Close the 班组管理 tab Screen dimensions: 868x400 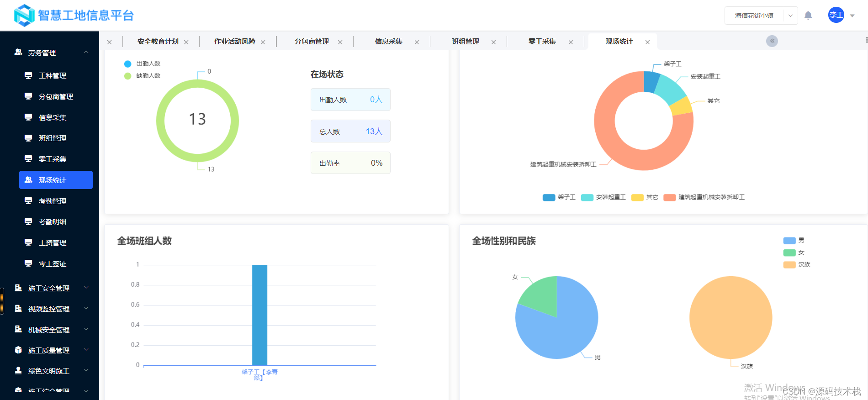tap(494, 42)
